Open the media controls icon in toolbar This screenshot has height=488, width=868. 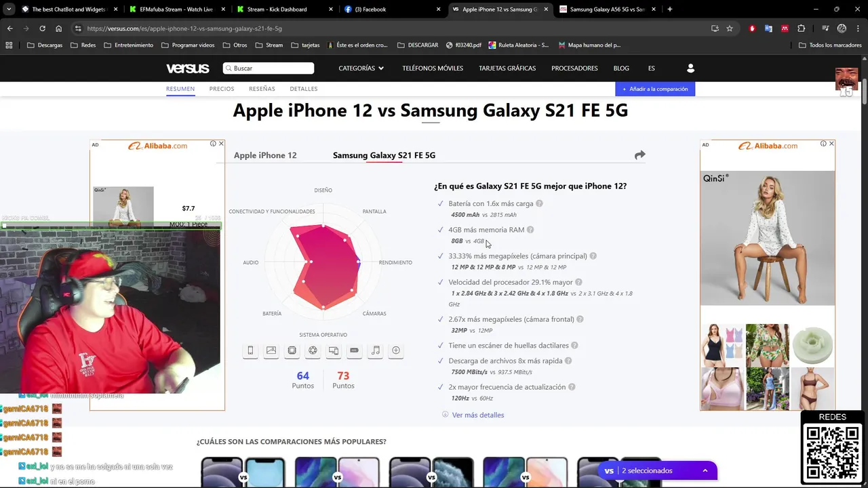click(825, 28)
